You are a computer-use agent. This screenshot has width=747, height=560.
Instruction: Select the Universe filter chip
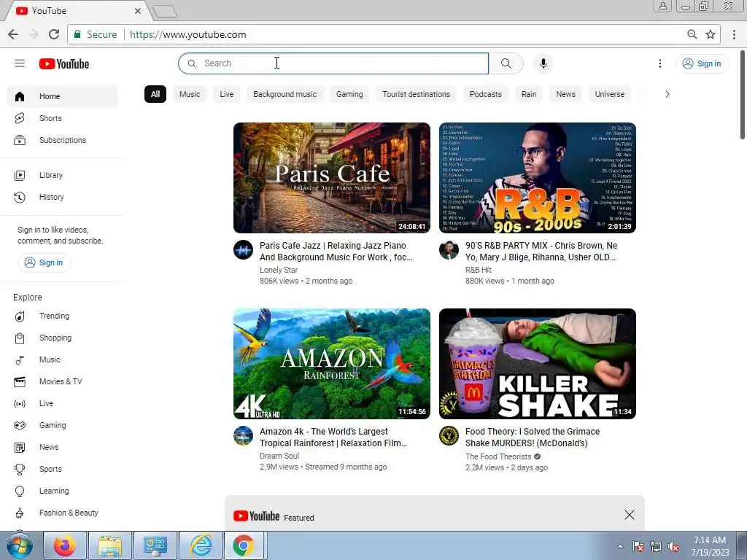pyautogui.click(x=610, y=94)
